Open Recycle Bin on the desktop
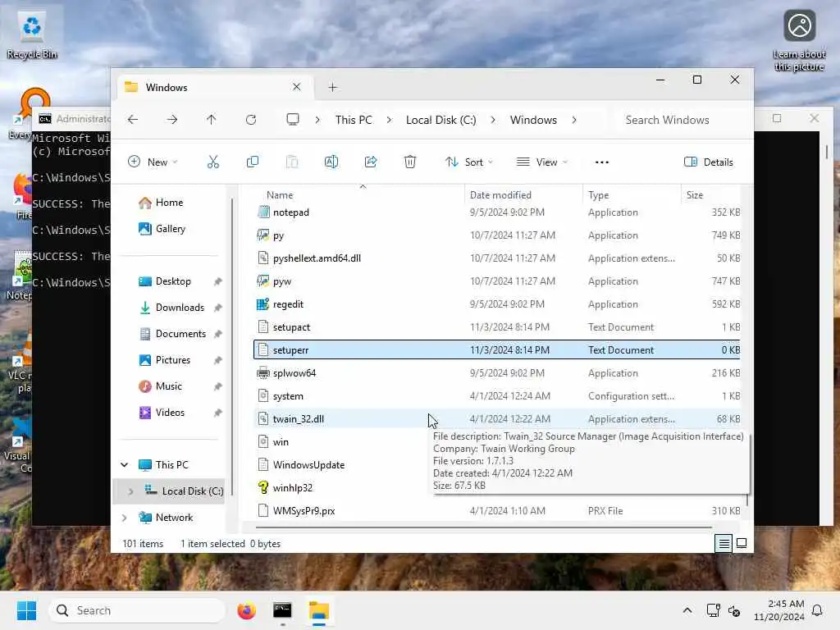Viewport: 840px width, 630px height. [32, 35]
